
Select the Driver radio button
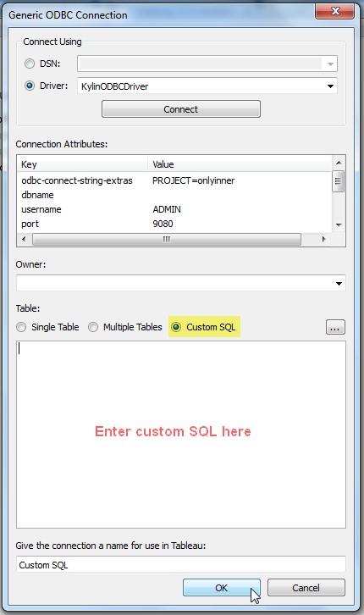[30, 86]
